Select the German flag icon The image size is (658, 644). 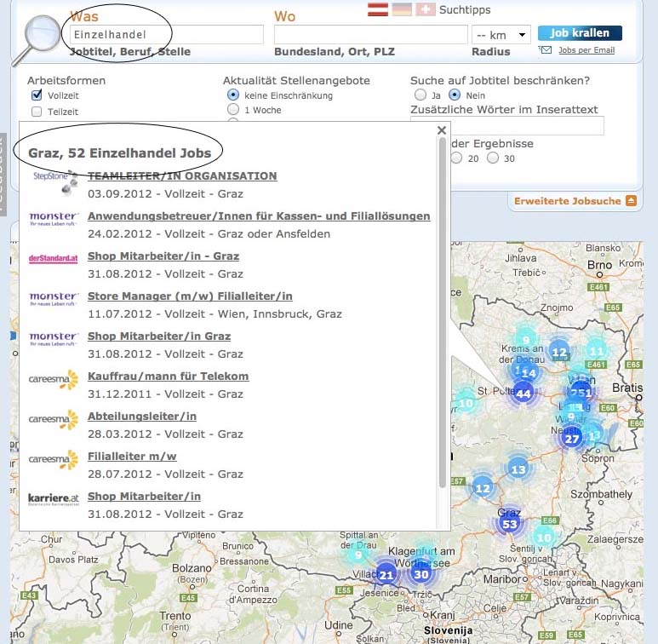coord(402,9)
